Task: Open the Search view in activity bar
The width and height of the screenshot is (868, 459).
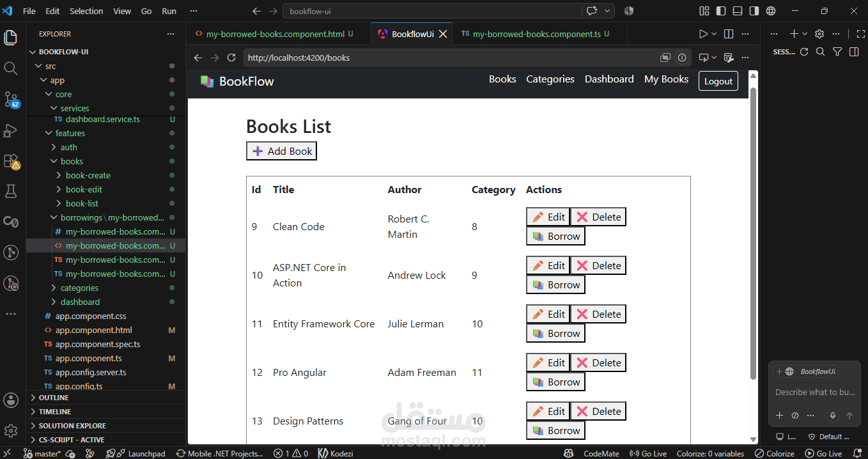Action: coord(11,68)
